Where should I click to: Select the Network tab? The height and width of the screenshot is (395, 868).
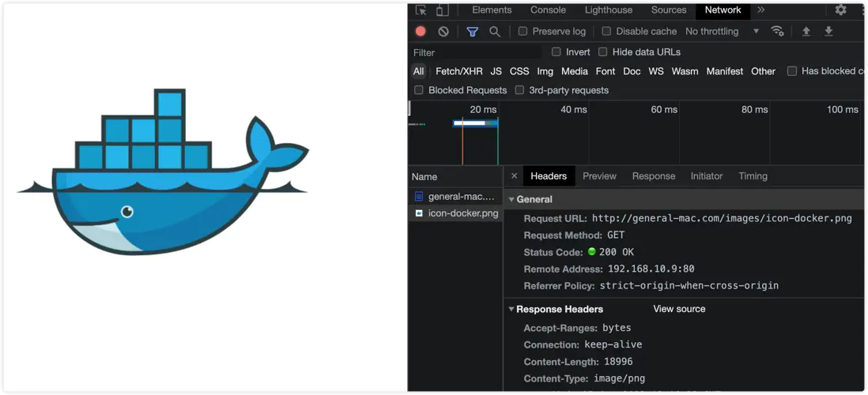[723, 10]
